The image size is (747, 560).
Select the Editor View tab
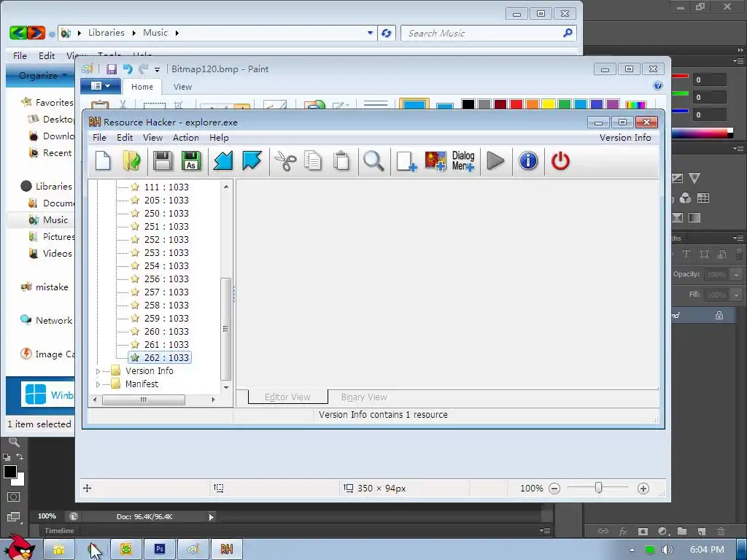pos(287,397)
